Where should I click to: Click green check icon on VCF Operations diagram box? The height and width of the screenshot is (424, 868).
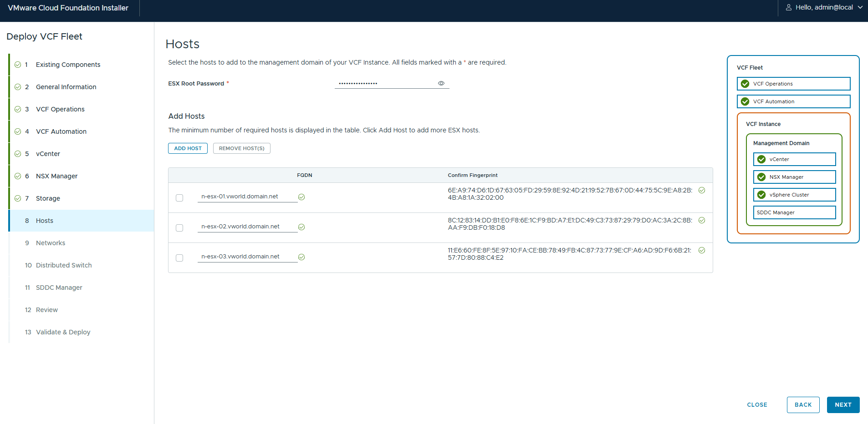click(745, 84)
